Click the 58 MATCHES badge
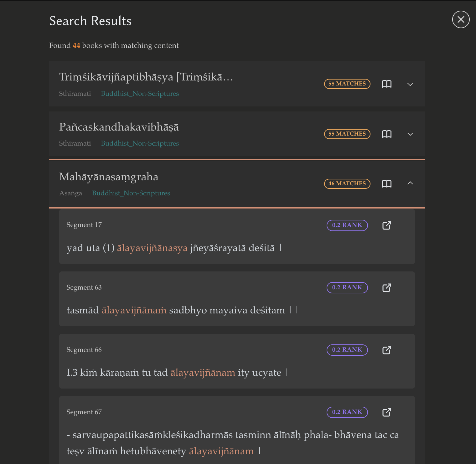The height and width of the screenshot is (464, 476). (347, 84)
